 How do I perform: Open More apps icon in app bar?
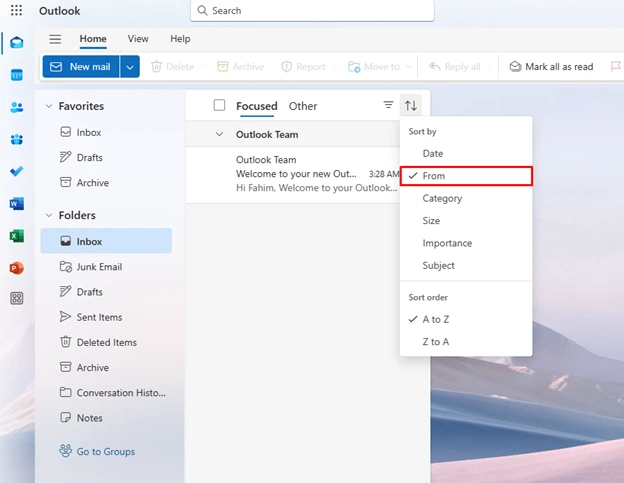click(x=16, y=298)
